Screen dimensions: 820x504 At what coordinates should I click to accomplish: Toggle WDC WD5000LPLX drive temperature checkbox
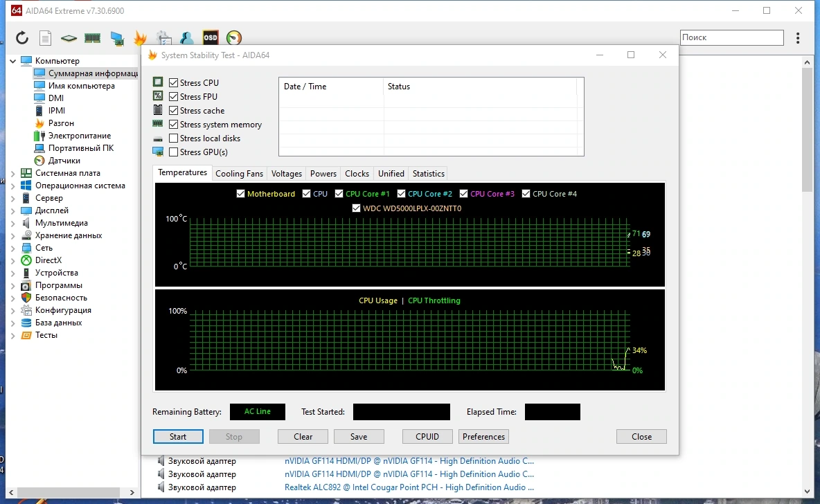[356, 208]
